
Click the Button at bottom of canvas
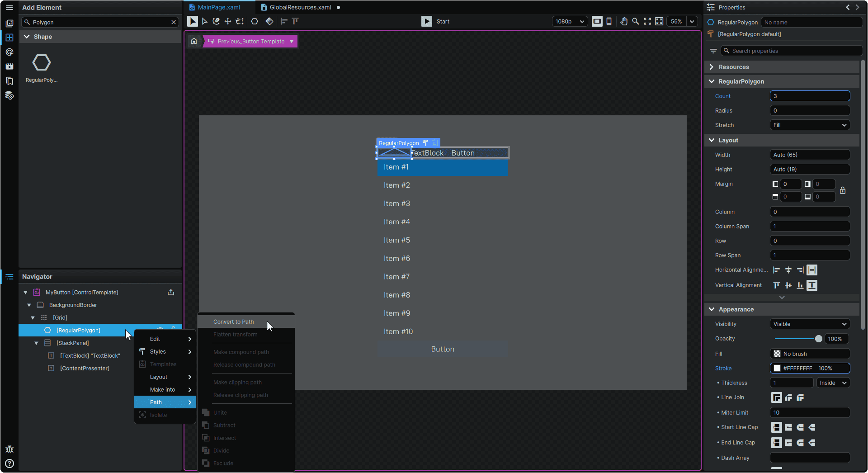click(x=443, y=349)
